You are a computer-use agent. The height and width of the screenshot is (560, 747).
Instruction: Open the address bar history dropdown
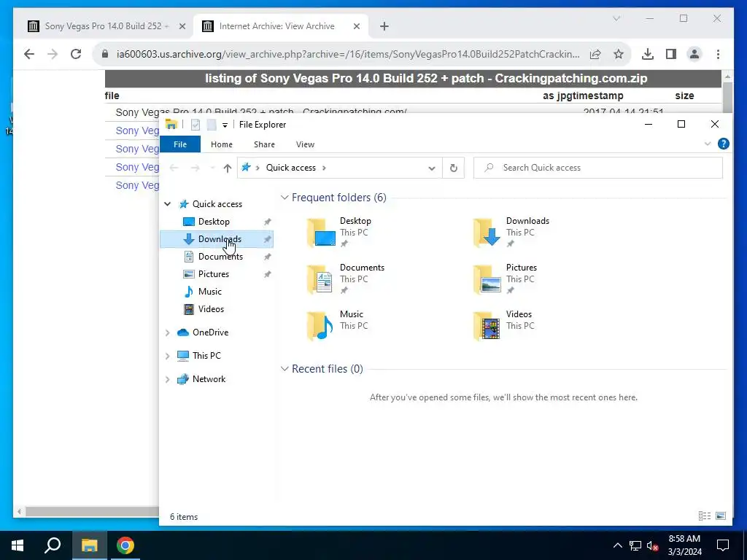click(432, 168)
